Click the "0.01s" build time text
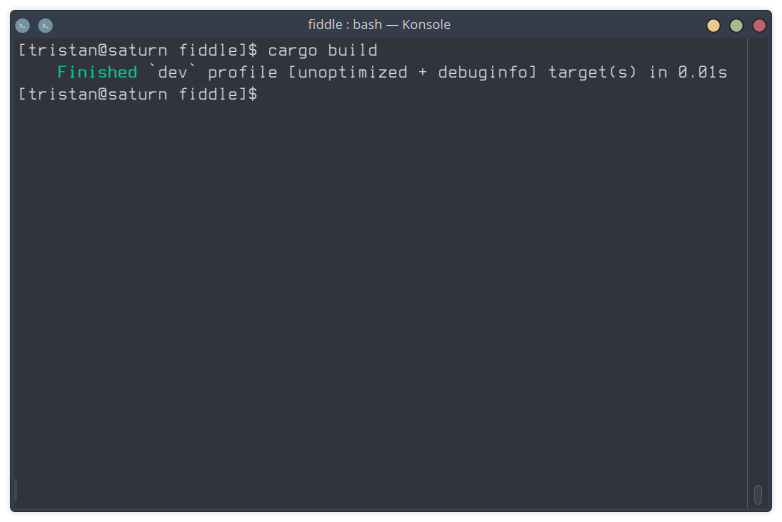Screen dimensions: 782x522 (702, 72)
